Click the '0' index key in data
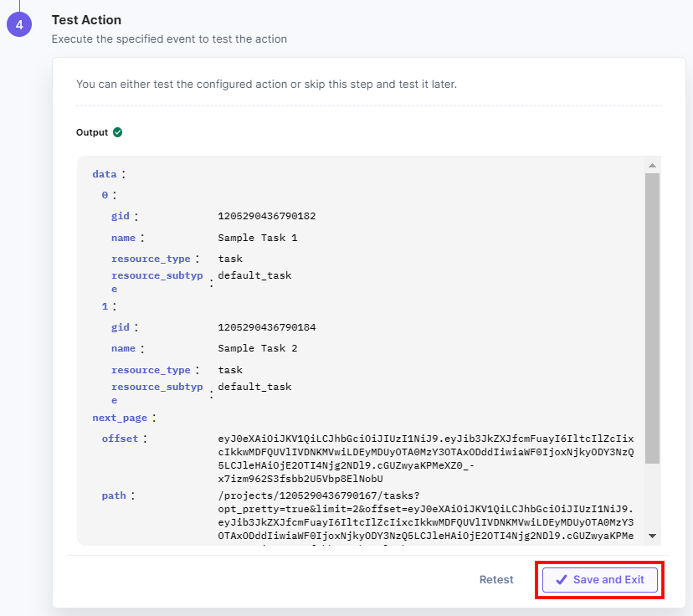 point(105,195)
